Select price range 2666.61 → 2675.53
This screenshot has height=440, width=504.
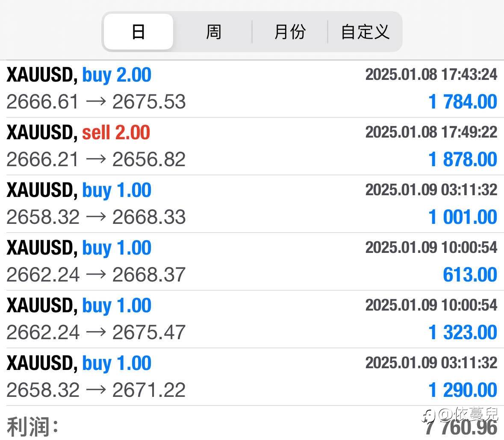(96, 102)
